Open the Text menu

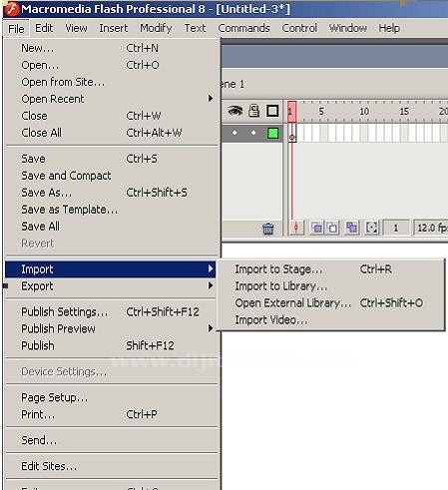195,28
